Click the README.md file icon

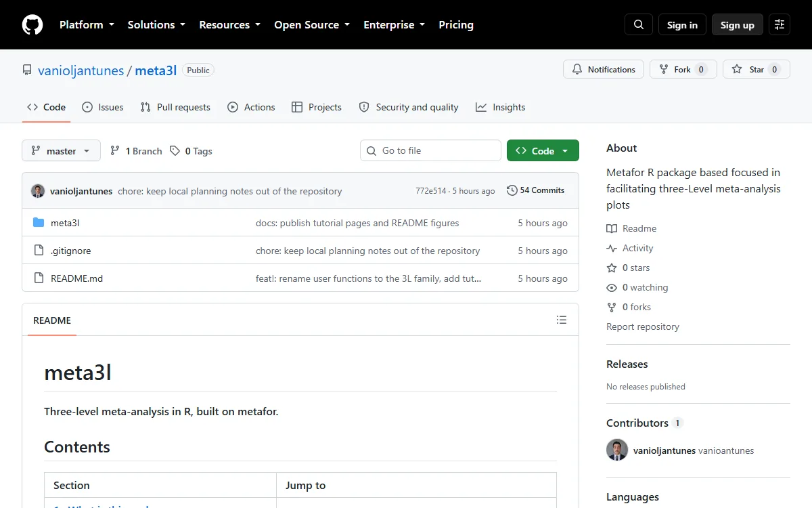(x=39, y=278)
